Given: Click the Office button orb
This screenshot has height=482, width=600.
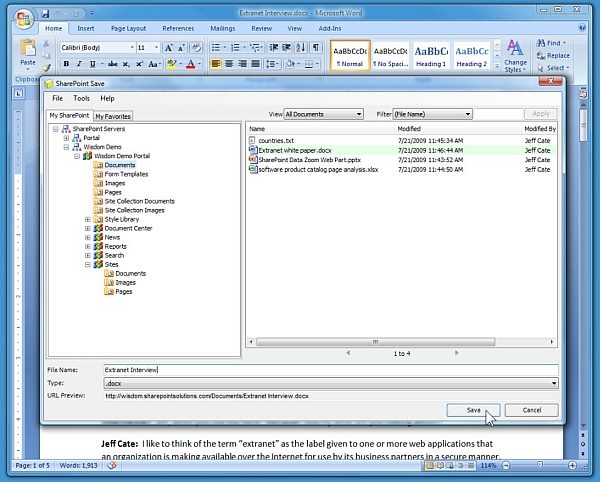Looking at the screenshot, I should point(23,18).
